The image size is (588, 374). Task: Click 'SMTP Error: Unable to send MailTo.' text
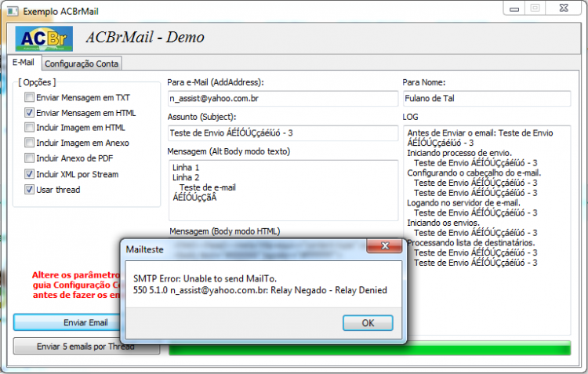click(205, 278)
